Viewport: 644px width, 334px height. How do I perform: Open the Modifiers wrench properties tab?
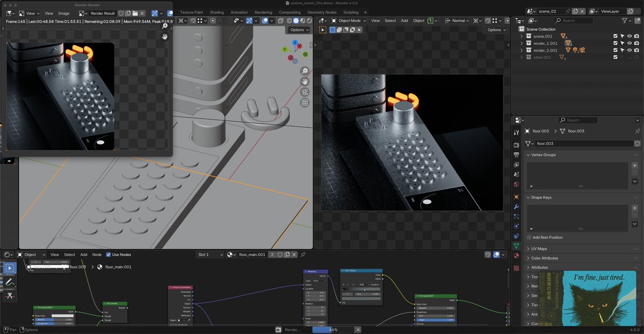[x=516, y=206]
